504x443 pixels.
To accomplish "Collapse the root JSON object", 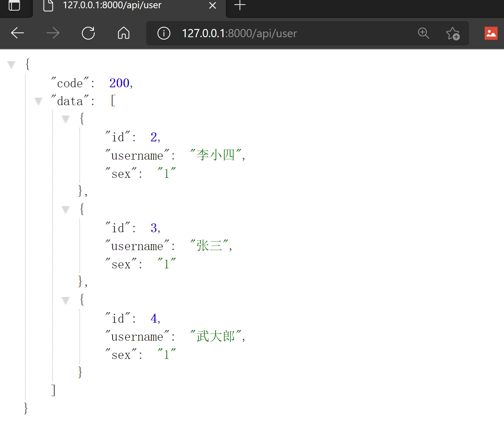I will click(11, 65).
